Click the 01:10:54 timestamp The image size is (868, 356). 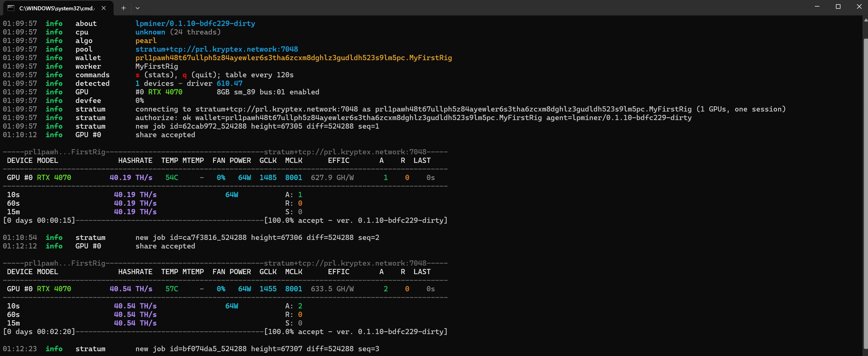(x=20, y=237)
